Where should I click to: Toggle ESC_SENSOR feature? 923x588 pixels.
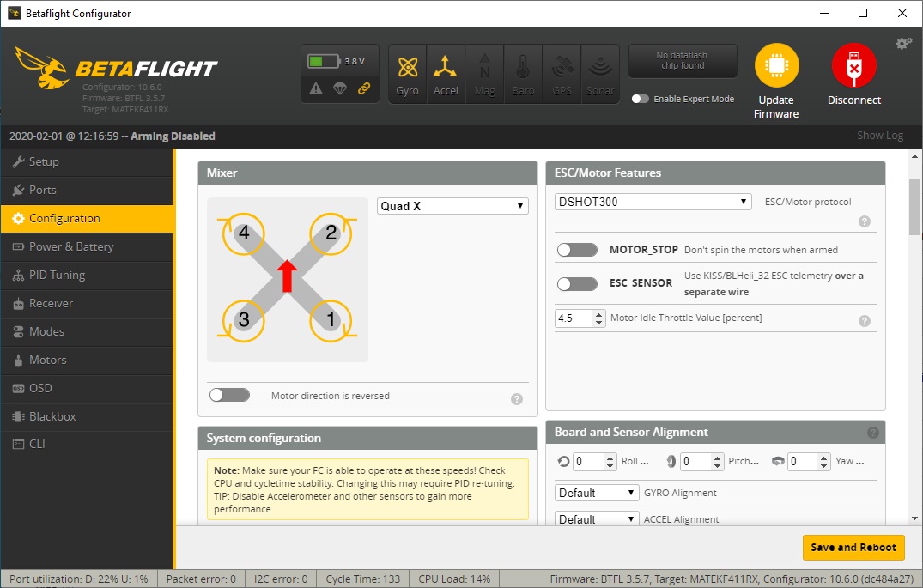click(578, 284)
